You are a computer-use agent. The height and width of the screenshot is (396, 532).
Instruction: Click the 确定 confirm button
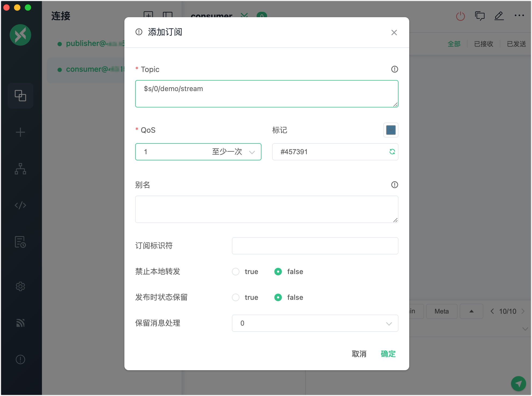[x=388, y=354]
